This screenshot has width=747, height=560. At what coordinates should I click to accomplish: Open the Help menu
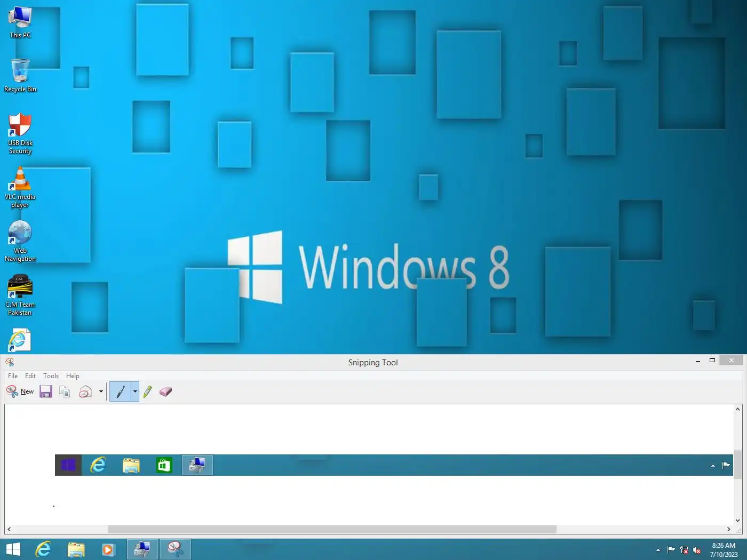tap(73, 376)
